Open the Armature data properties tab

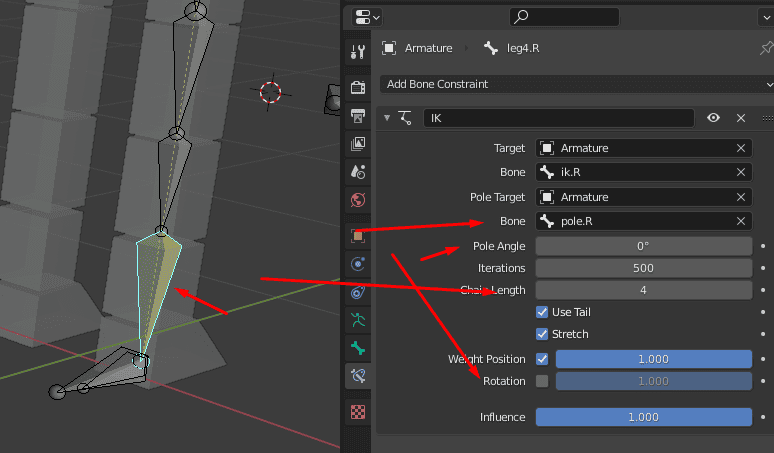tap(358, 320)
